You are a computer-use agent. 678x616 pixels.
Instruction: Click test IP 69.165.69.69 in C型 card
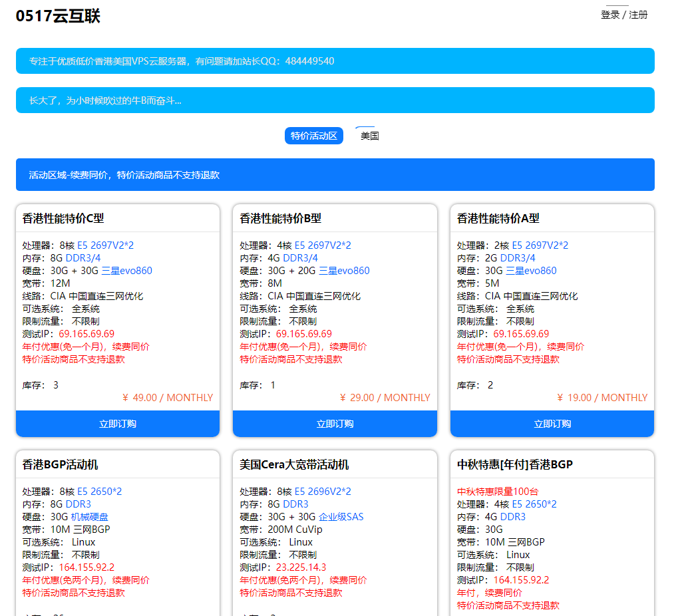click(x=86, y=334)
